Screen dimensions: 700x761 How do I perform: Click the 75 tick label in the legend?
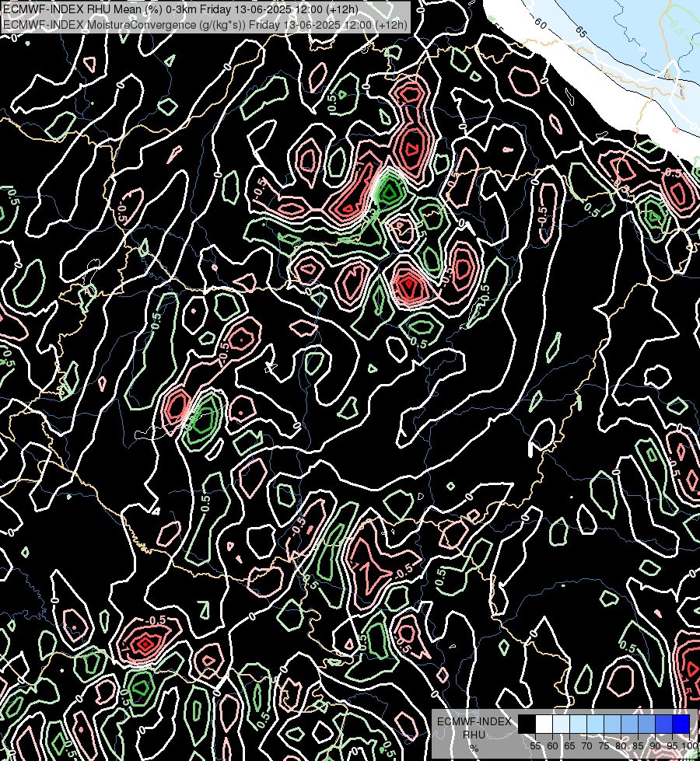pos(604,746)
